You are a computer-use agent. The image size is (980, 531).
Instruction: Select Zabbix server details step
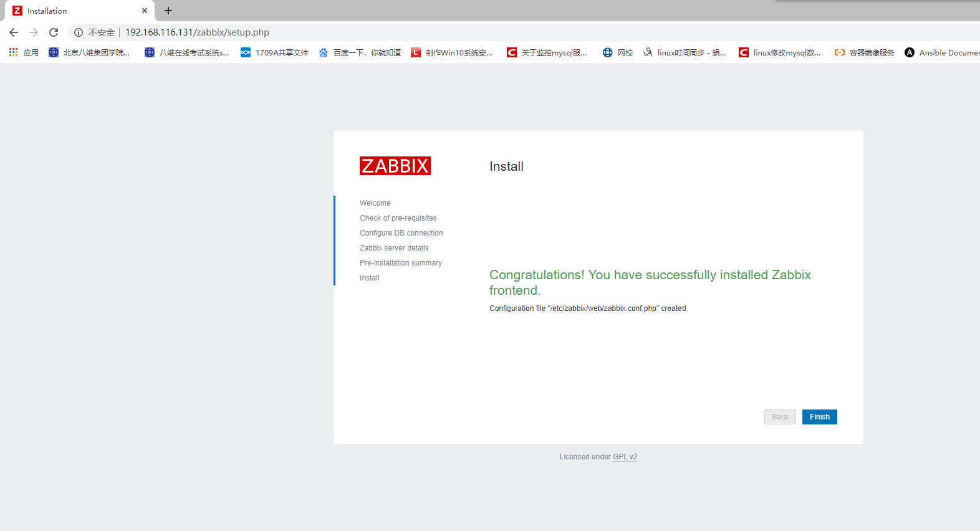[x=394, y=248]
